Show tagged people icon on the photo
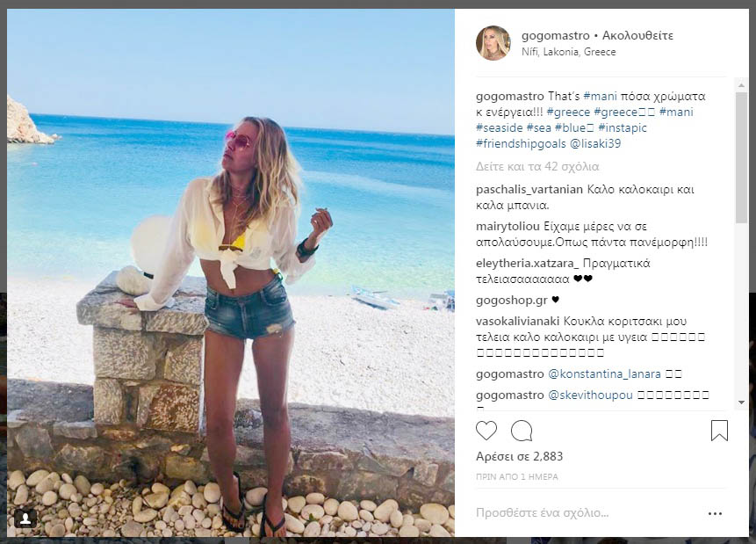The width and height of the screenshot is (756, 544). click(25, 519)
